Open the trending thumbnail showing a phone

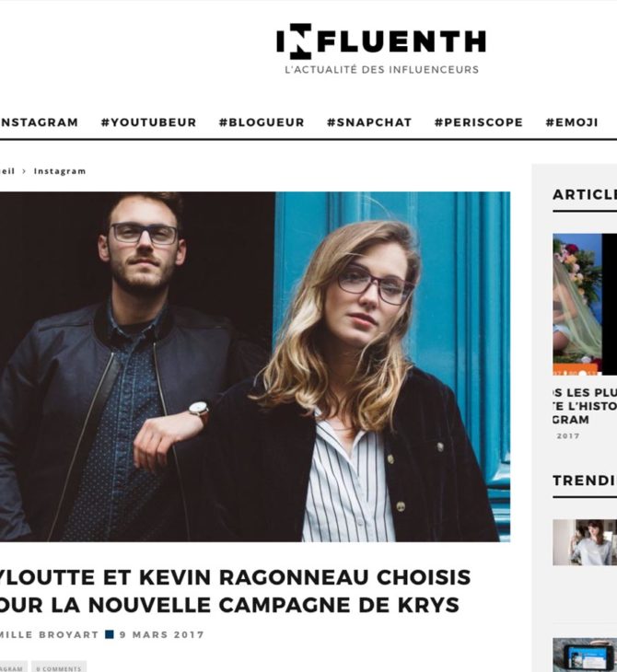click(585, 655)
